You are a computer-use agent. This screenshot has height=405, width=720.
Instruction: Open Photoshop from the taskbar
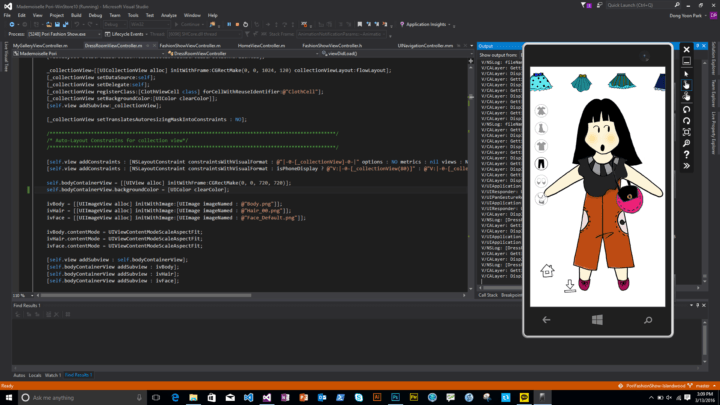pyautogui.click(x=395, y=398)
